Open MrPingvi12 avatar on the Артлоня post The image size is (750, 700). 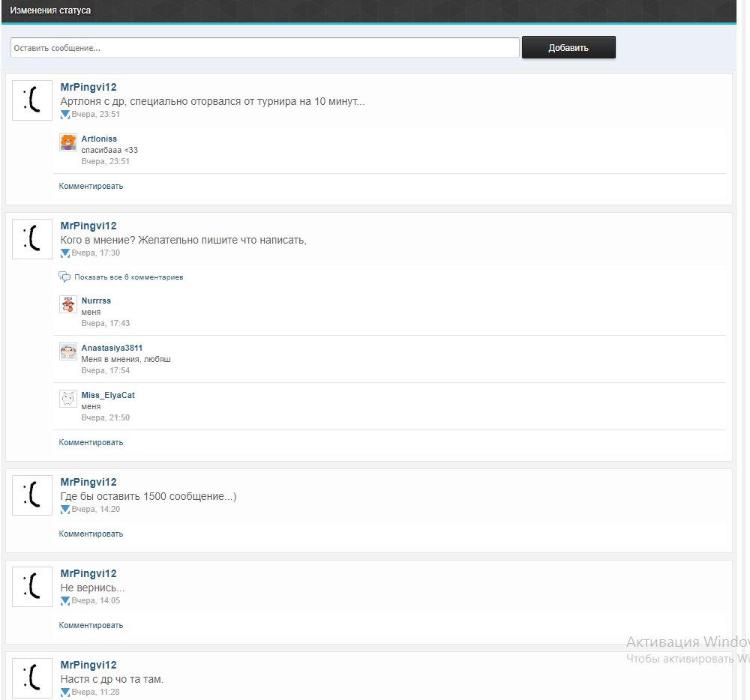tap(32, 100)
